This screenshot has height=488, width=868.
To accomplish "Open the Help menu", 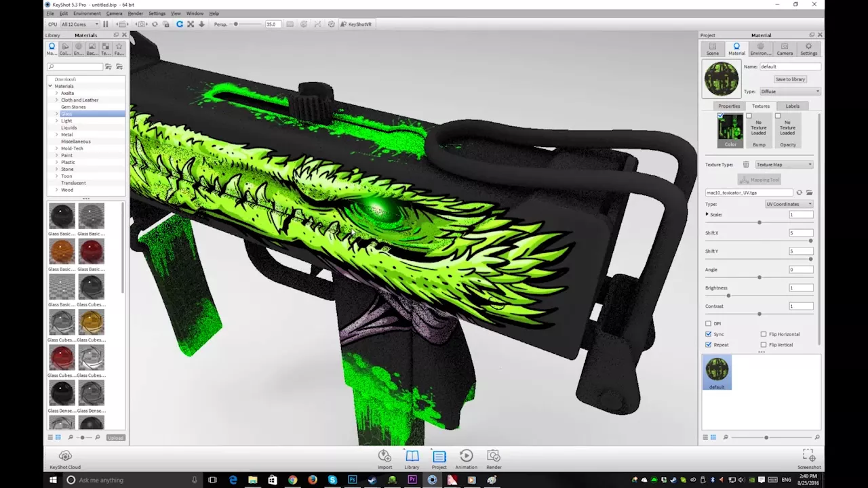I will [x=214, y=14].
